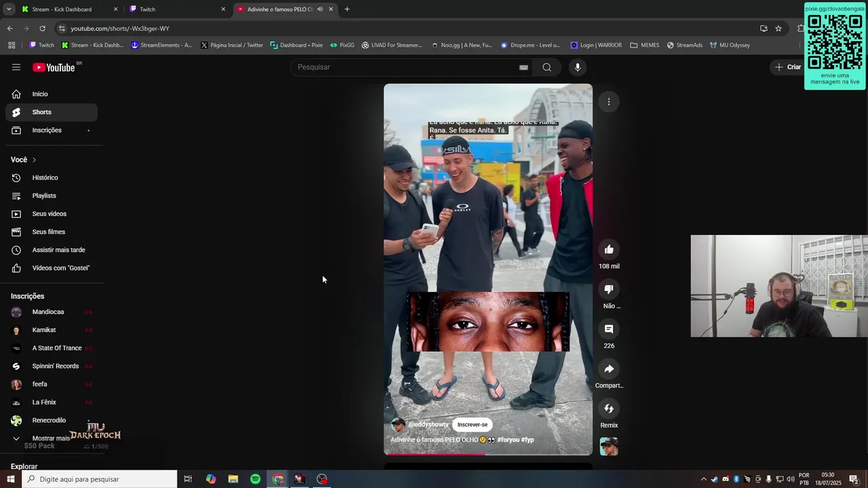
Task: Open MU Odyssey bookmark
Action: [730, 45]
